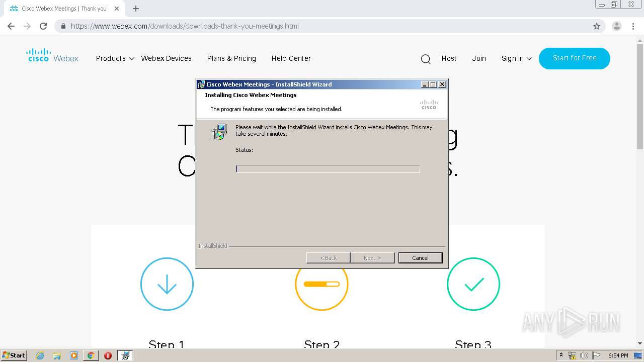
Task: Click the taskbar clock 6:54 PM
Action: click(x=618, y=355)
